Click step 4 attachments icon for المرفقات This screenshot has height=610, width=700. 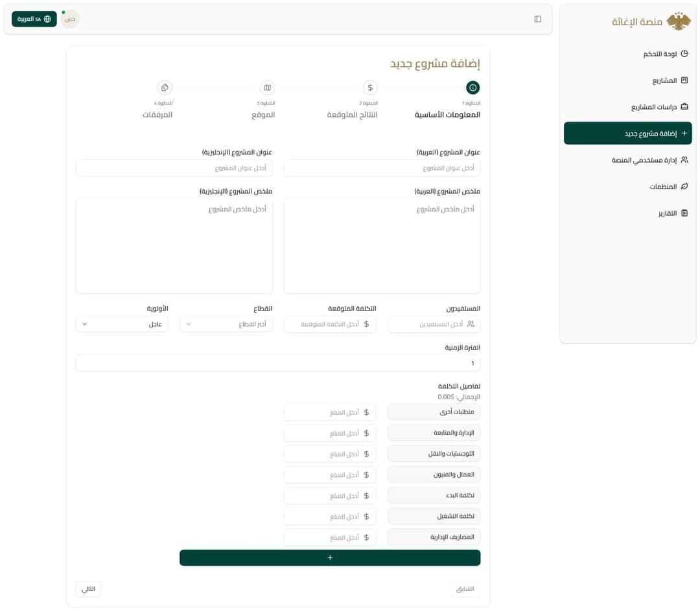[x=165, y=88]
